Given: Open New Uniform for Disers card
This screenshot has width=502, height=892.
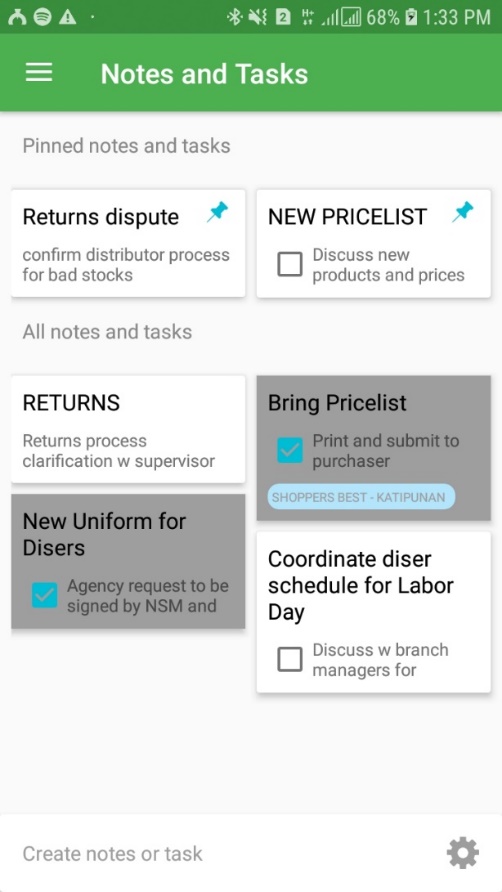Looking at the screenshot, I should pos(128,561).
